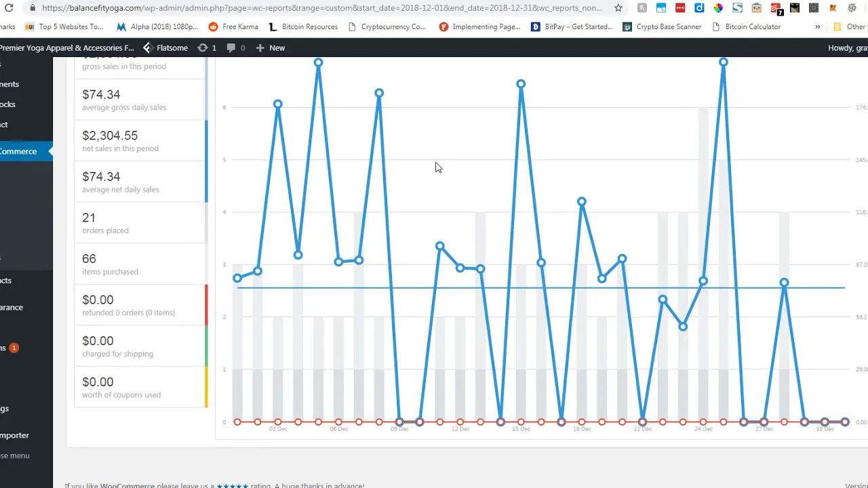Open the Todoist extension with badge 7
Screen dimensions: 868x488
coord(776,9)
